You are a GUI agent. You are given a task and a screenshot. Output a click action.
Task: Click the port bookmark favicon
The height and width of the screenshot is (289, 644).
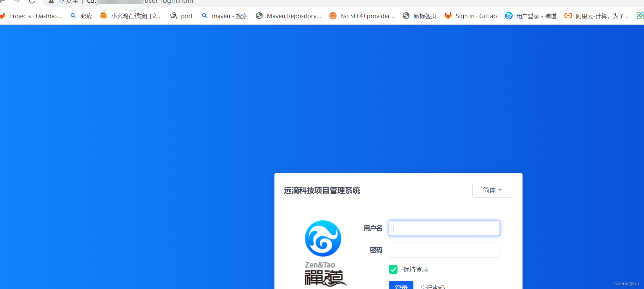[173, 16]
